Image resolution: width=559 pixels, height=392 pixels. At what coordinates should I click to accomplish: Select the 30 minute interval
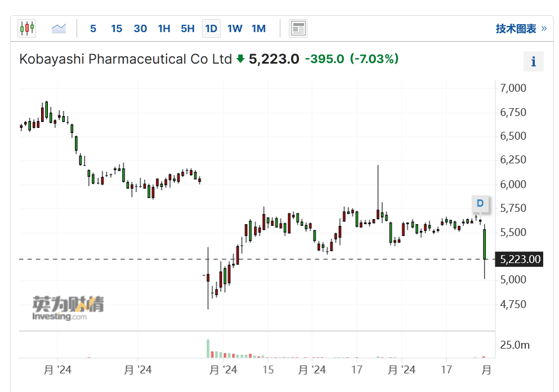140,28
